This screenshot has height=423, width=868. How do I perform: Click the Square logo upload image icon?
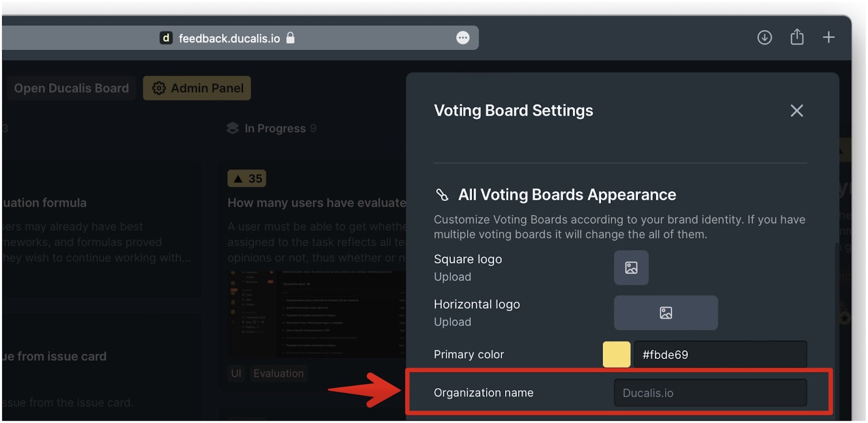click(631, 268)
